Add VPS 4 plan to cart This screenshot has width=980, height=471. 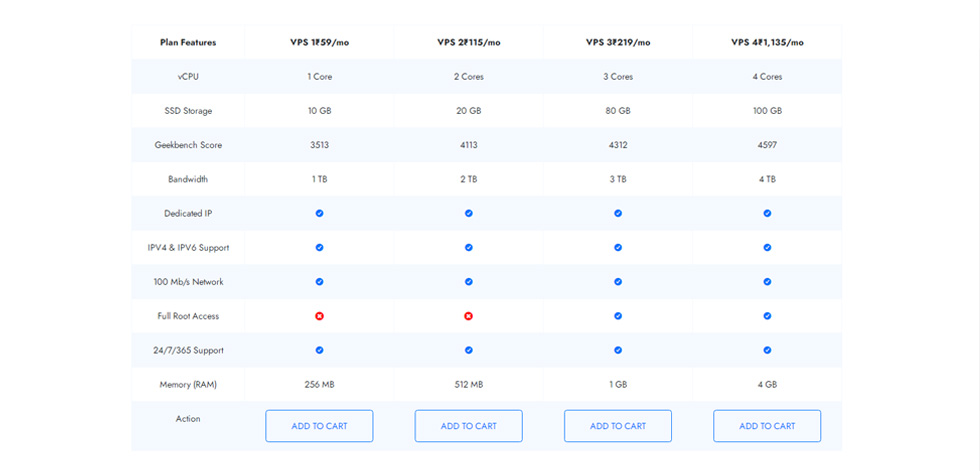[768, 426]
